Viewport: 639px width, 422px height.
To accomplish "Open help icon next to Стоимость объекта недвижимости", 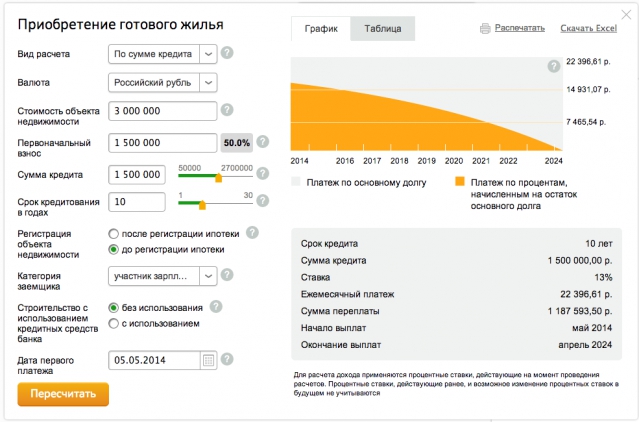I will 227,110.
